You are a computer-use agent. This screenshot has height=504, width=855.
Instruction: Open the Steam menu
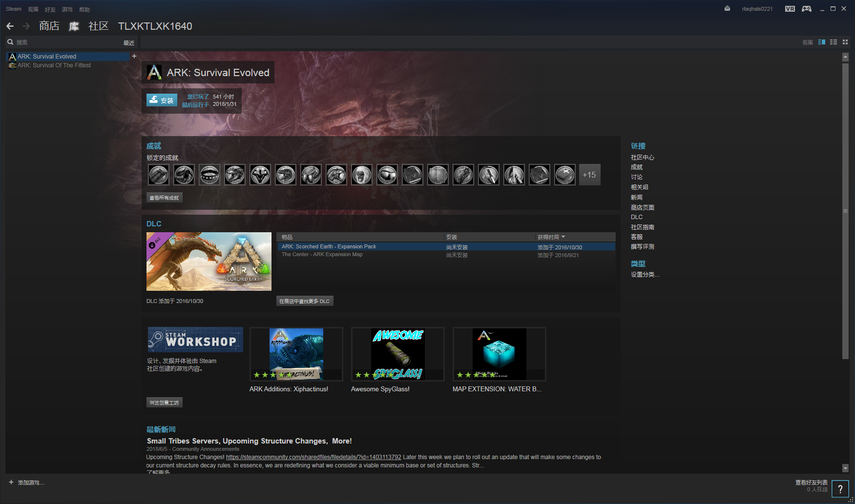click(x=14, y=9)
